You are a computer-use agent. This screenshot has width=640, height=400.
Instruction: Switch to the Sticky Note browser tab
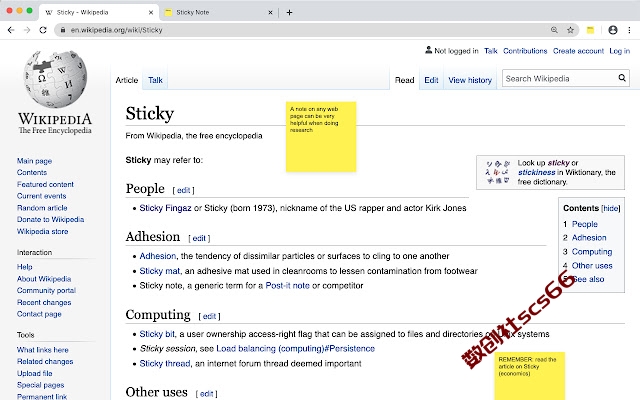218,12
